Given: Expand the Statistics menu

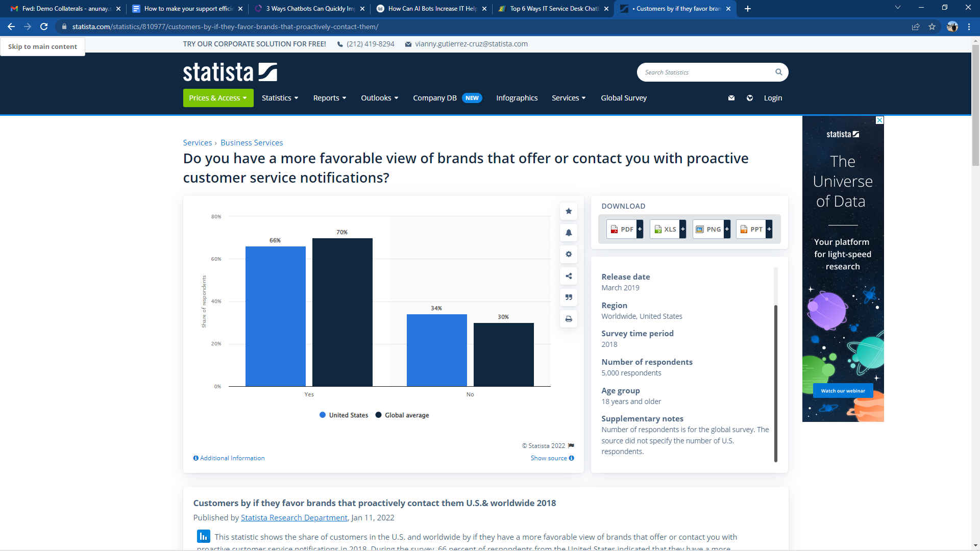Looking at the screenshot, I should tap(280, 98).
